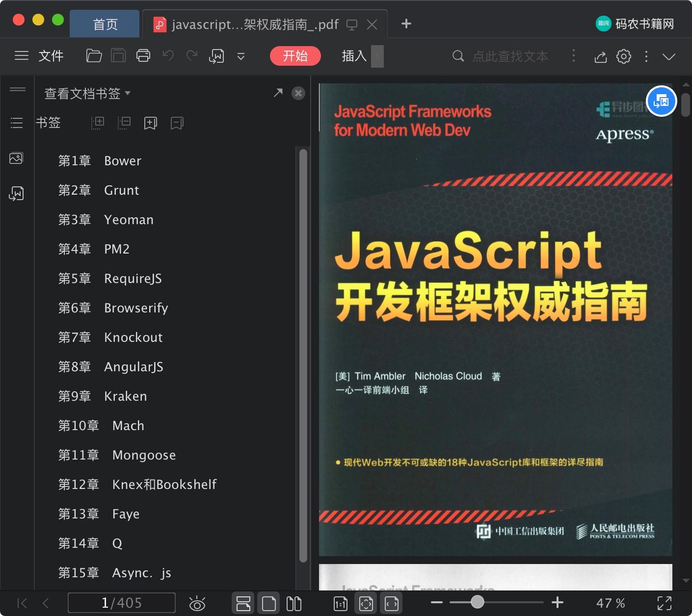Go to bookmark 第8章 AngularJS
This screenshot has width=692, height=616.
click(x=111, y=367)
